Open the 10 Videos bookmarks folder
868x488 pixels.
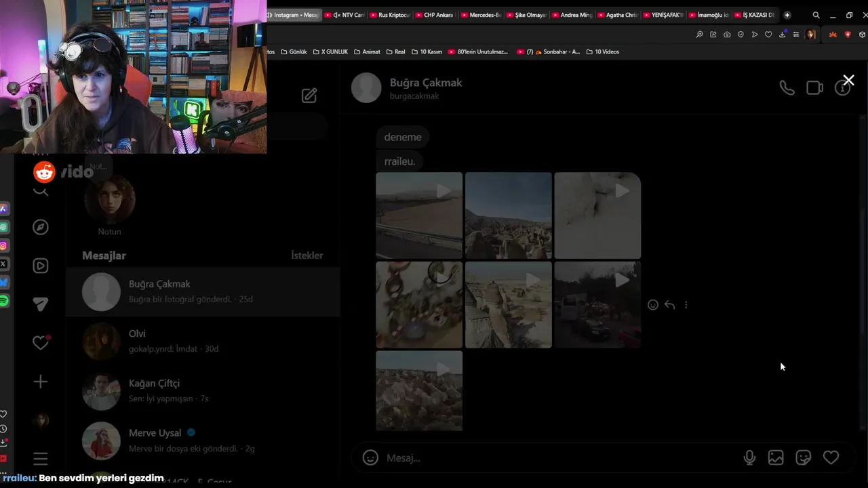[602, 52]
